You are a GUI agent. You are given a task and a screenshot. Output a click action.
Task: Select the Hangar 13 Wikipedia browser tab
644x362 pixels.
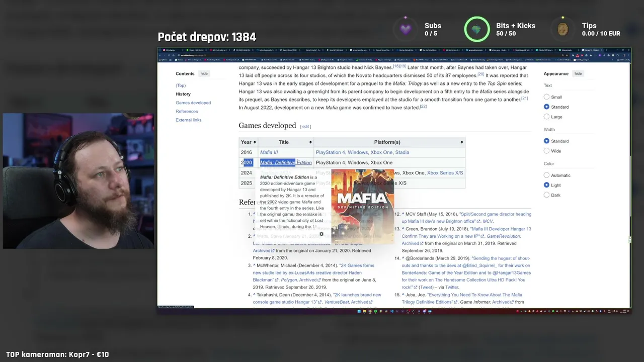tap(592, 50)
